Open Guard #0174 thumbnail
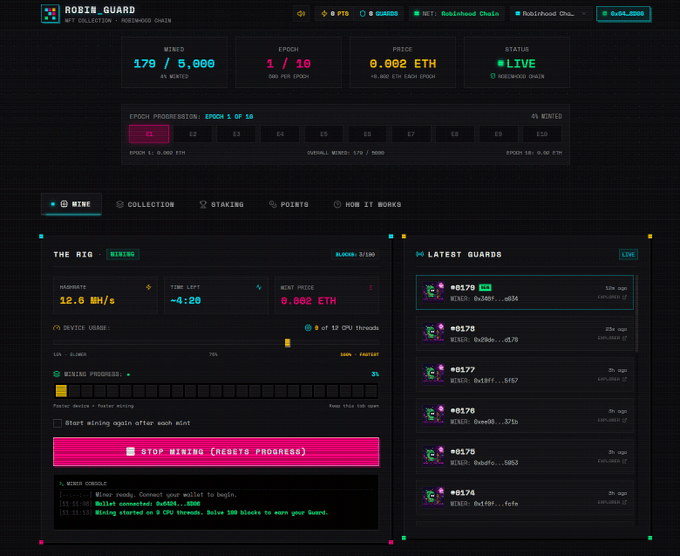 (x=433, y=497)
